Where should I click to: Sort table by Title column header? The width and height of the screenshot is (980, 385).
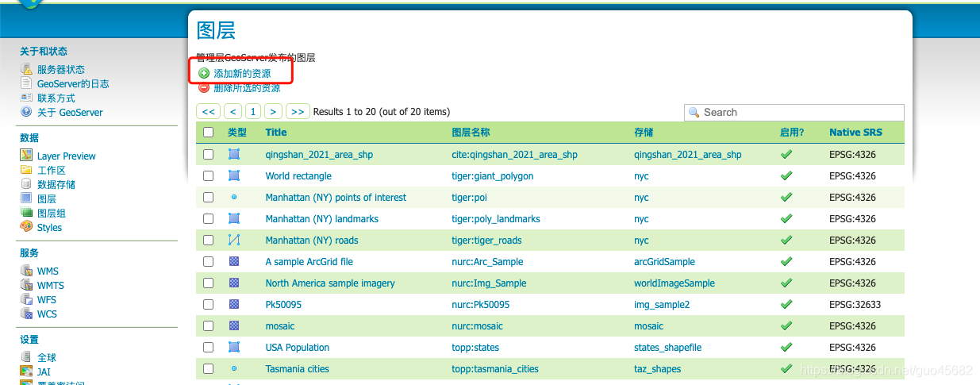(x=276, y=133)
